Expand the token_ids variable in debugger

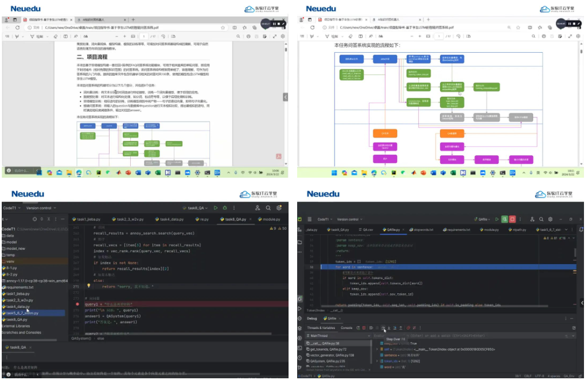click(377, 361)
